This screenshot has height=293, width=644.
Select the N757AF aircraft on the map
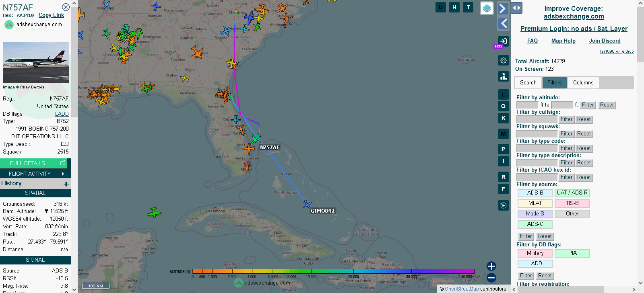pyautogui.click(x=256, y=139)
